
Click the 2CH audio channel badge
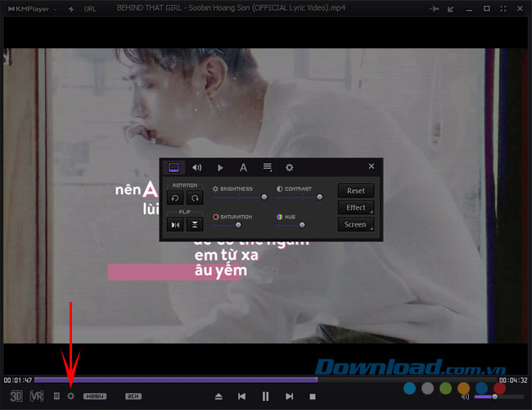point(133,396)
